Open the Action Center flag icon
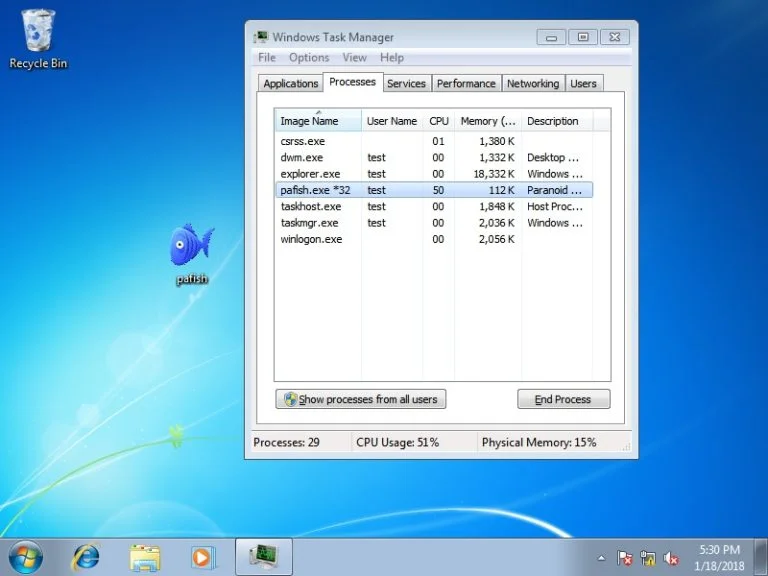The width and height of the screenshot is (768, 576). point(624,558)
